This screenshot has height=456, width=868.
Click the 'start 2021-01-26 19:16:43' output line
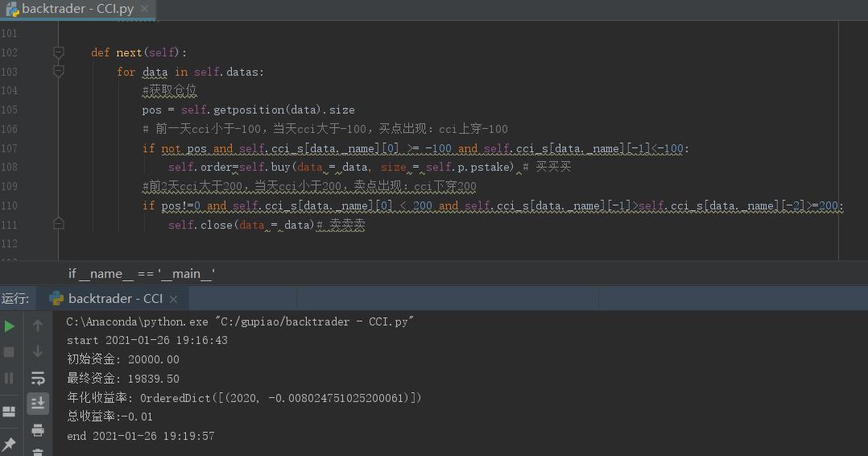click(147, 340)
